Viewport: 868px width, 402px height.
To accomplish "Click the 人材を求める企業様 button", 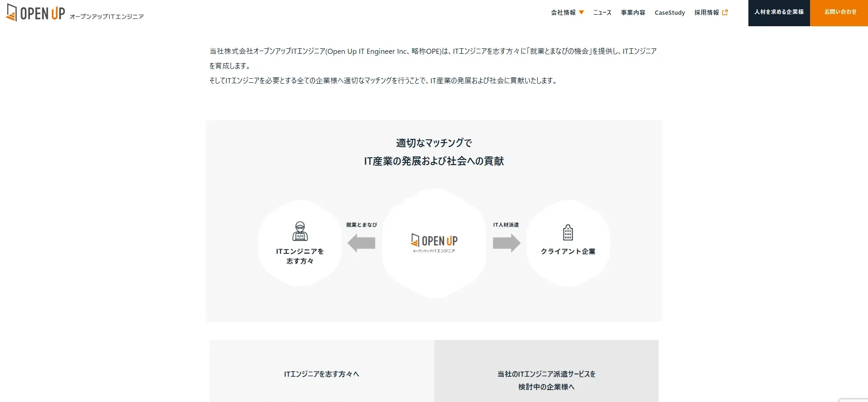I will [779, 13].
